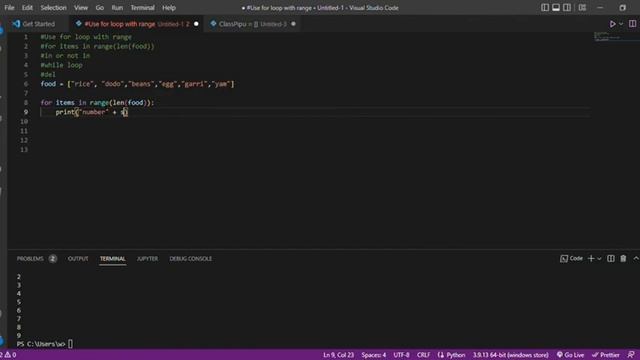
Task: Open the Problems panel tab
Action: pos(30,259)
